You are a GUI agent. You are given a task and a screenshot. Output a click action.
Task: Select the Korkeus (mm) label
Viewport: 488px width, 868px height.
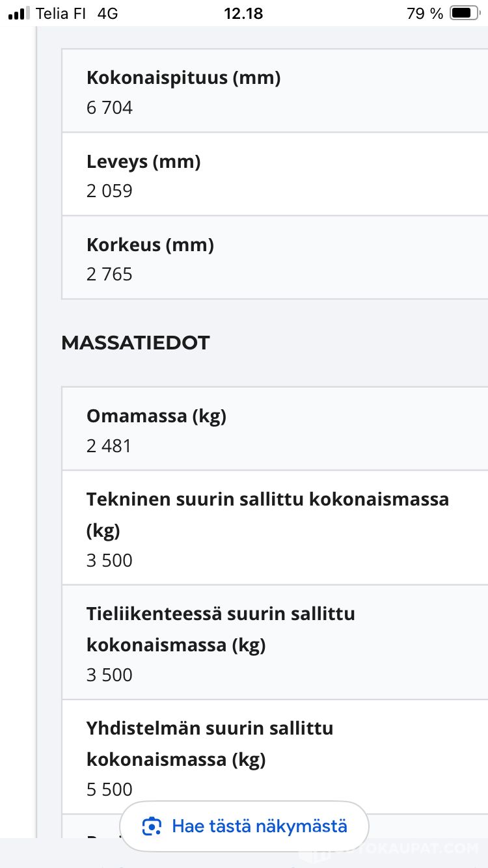(x=150, y=245)
